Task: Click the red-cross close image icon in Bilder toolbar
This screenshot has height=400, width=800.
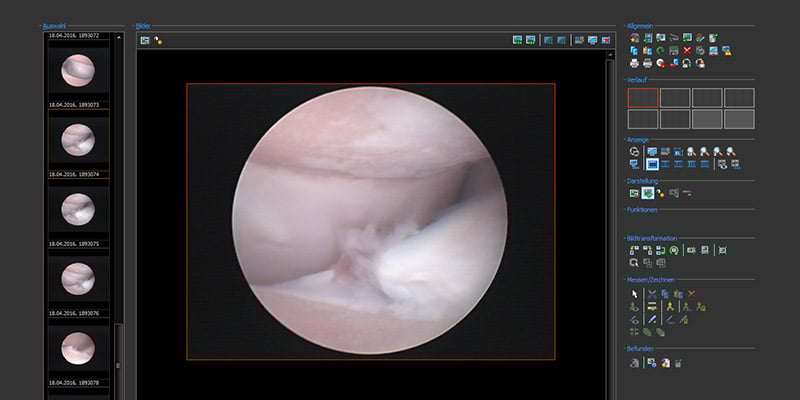Action: click(x=605, y=40)
